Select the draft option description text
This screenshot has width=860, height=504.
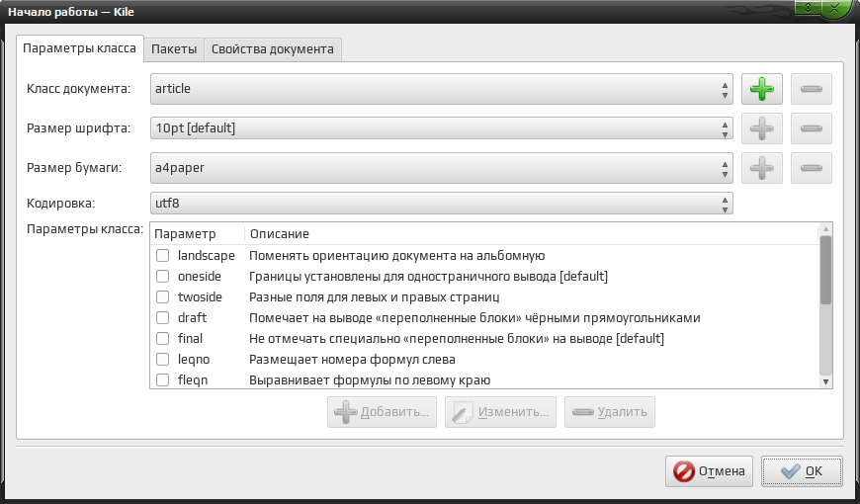[x=474, y=318]
